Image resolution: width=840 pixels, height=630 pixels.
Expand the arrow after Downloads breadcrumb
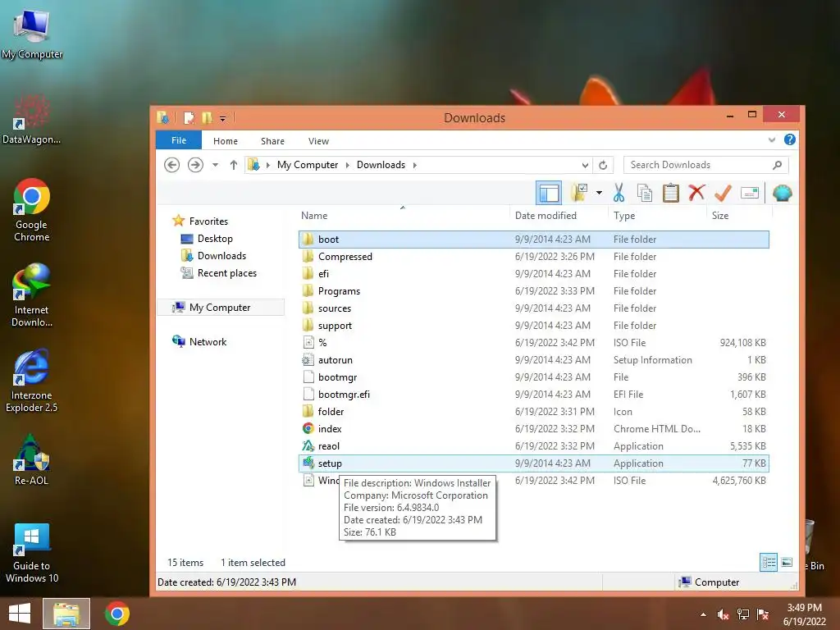pos(414,165)
